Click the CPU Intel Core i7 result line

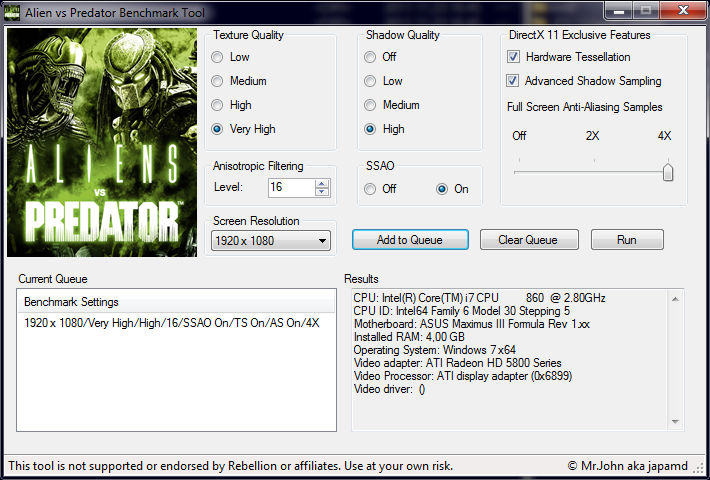click(x=480, y=298)
